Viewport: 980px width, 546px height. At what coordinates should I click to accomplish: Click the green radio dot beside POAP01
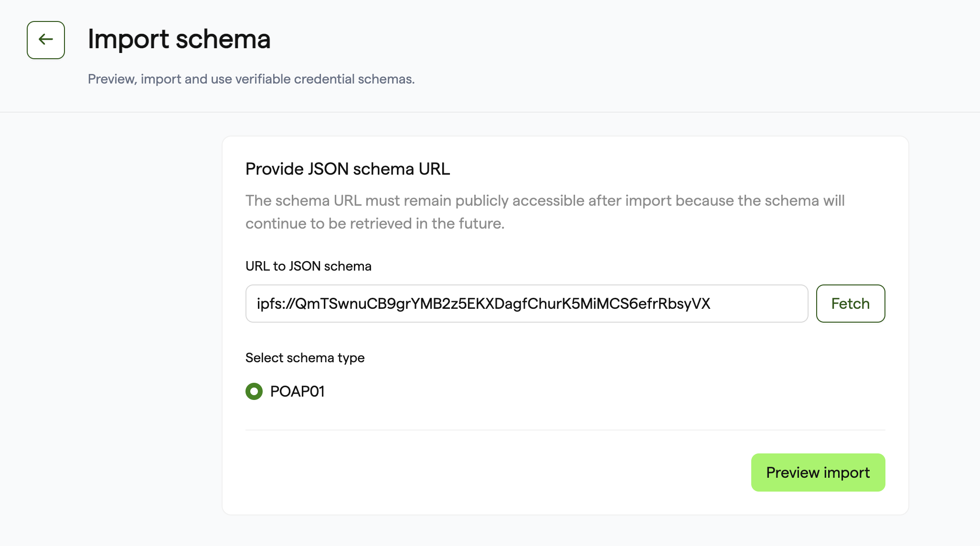(254, 391)
